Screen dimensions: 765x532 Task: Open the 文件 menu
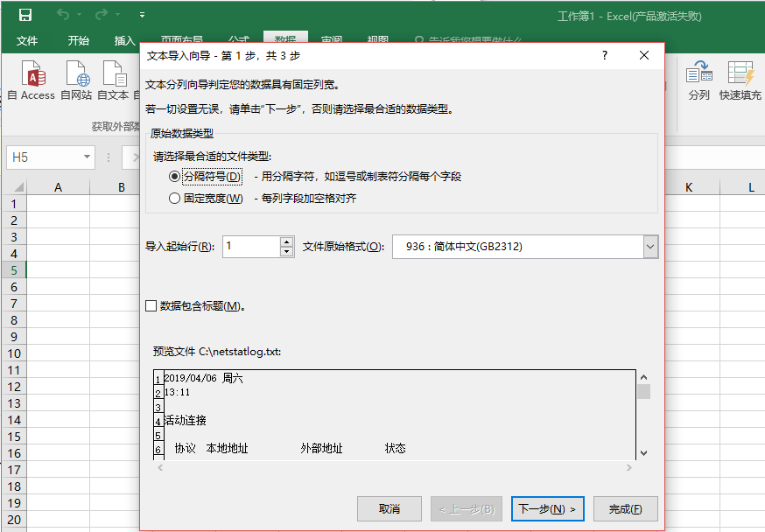pyautogui.click(x=27, y=40)
